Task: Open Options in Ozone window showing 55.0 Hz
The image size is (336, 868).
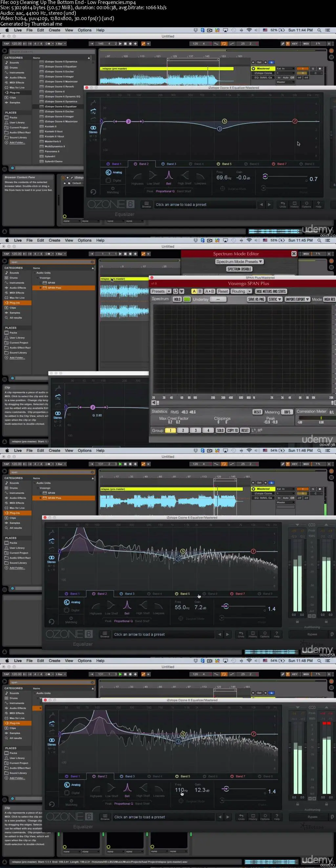Action: (264, 634)
